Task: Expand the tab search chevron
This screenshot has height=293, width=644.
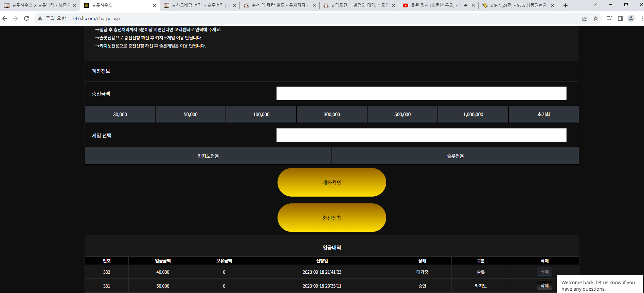Action: click(595, 5)
